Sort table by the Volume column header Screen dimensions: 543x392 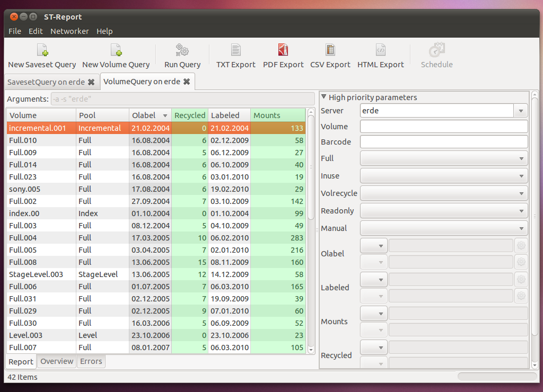pos(41,115)
